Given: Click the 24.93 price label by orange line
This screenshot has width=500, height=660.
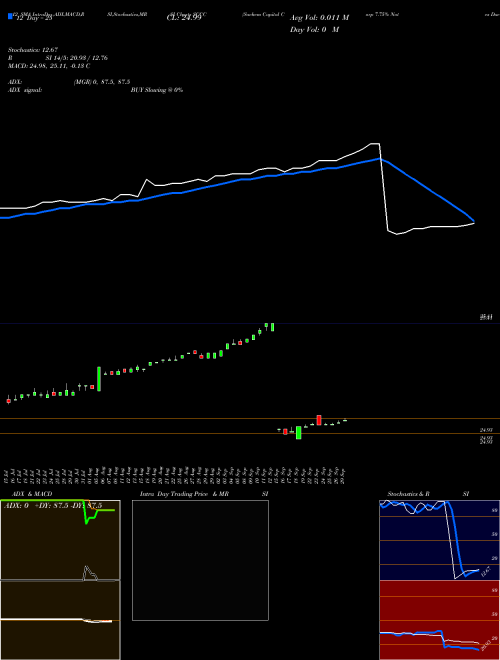Looking at the screenshot, I should (x=486, y=430).
